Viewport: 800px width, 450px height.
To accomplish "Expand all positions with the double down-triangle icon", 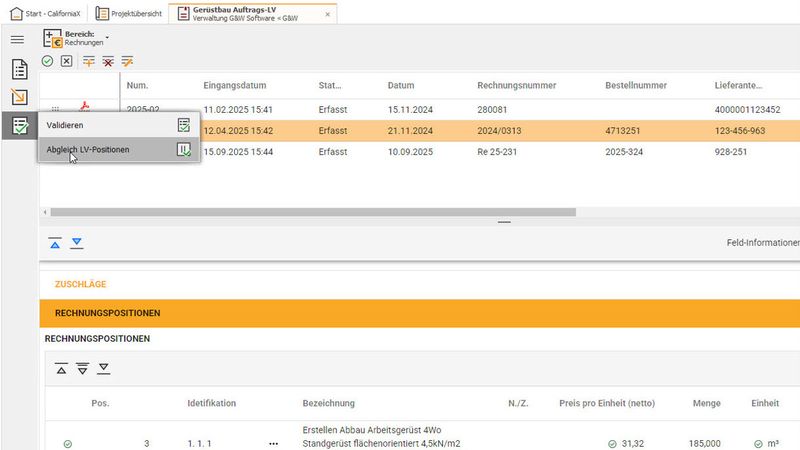I will click(x=82, y=368).
